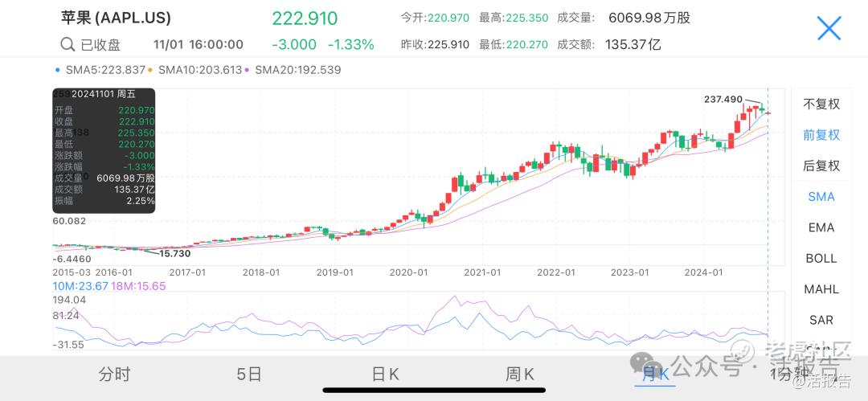Switch indicator to SAR
Screen dimensions: 868x401
[821, 320]
